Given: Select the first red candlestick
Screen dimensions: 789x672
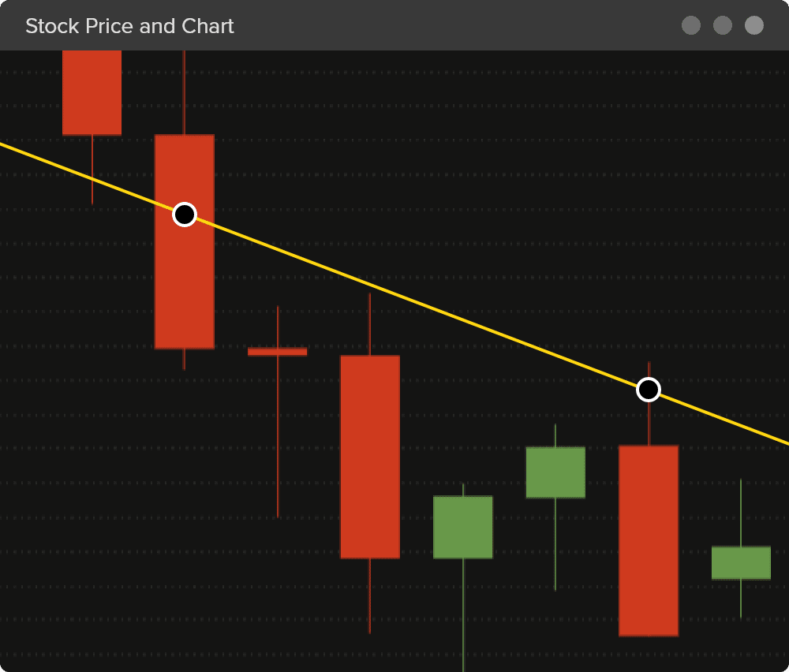Looking at the screenshot, I should pyautogui.click(x=92, y=91).
